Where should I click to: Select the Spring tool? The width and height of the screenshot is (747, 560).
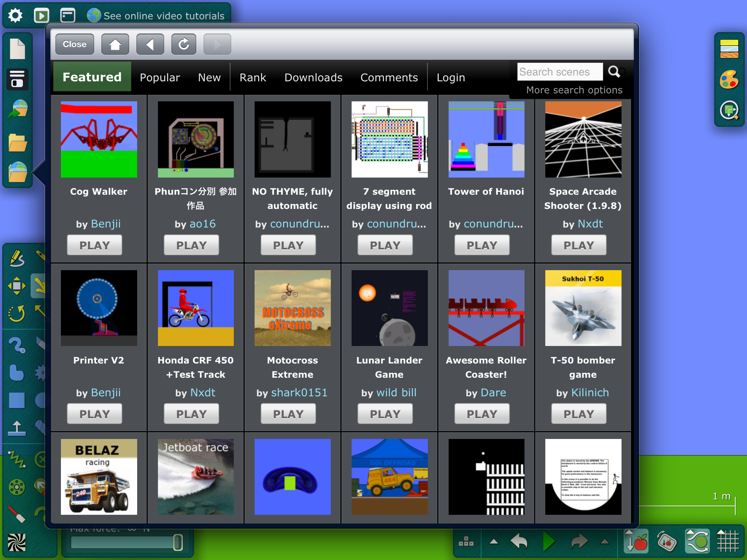point(17,459)
